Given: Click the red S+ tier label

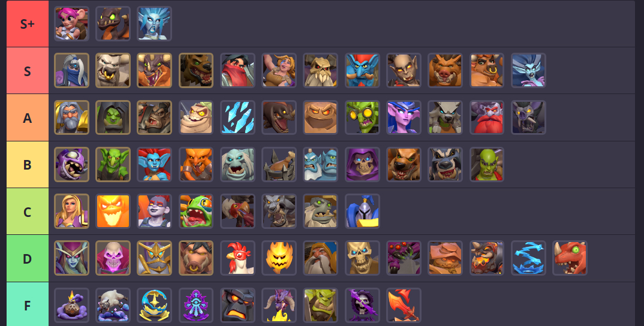Looking at the screenshot, I should (x=28, y=23).
